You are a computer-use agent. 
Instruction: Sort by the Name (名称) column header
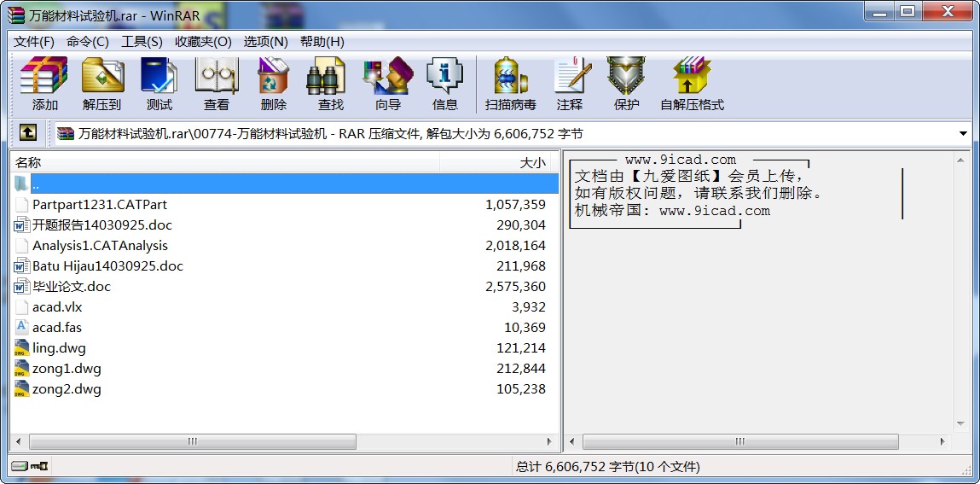pos(225,162)
